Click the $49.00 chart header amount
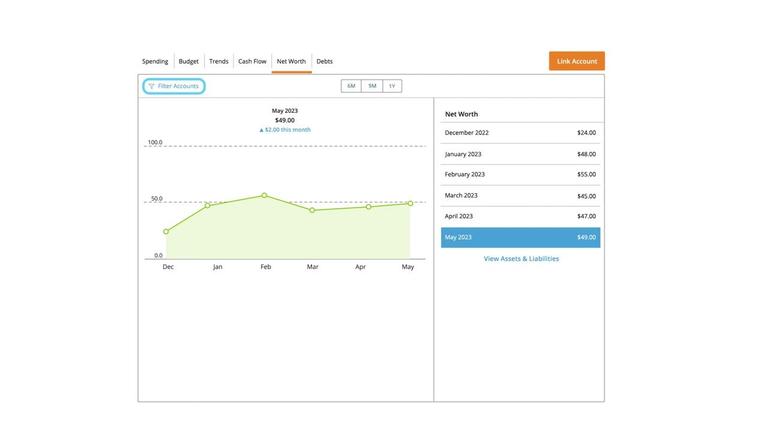The width and height of the screenshot is (768, 432). pyautogui.click(x=285, y=120)
